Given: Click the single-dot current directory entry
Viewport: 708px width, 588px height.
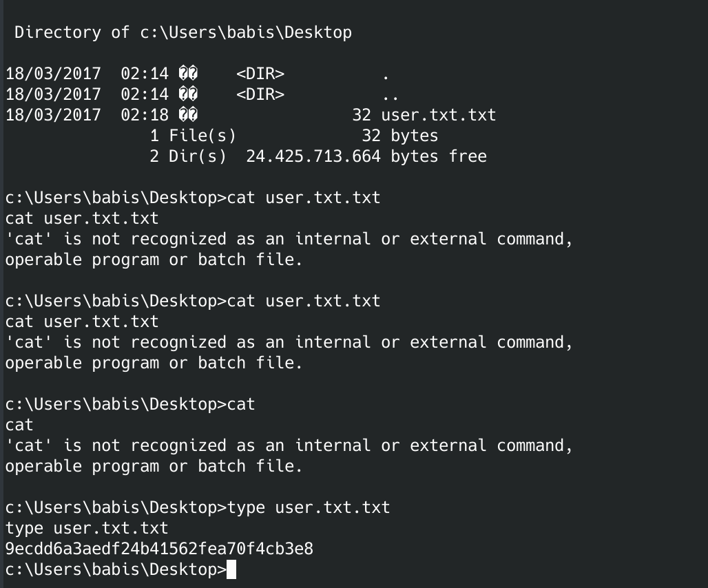Looking at the screenshot, I should pyautogui.click(x=385, y=74).
